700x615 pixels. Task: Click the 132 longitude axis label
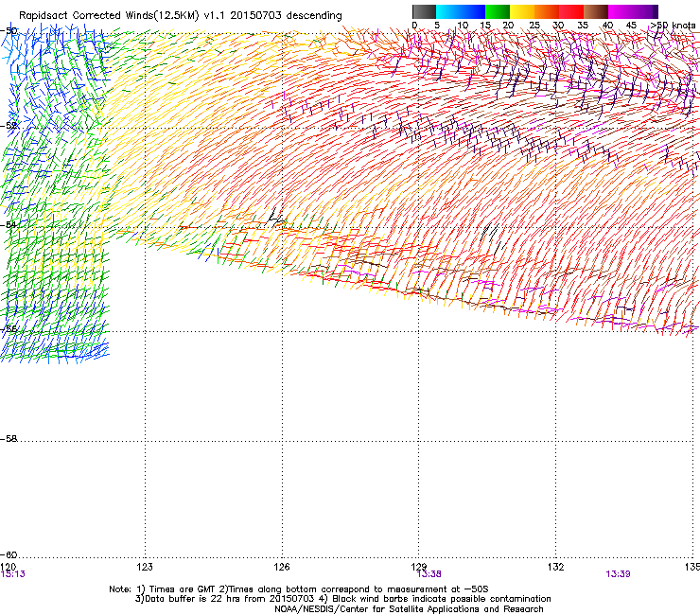pos(556,567)
